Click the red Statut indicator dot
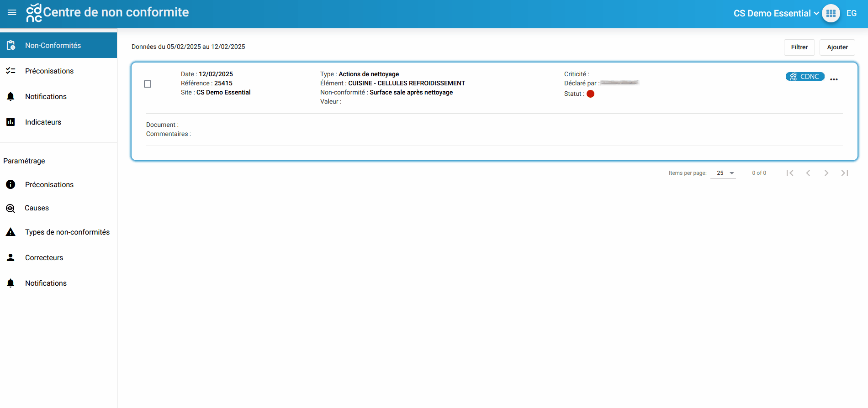 tap(590, 94)
